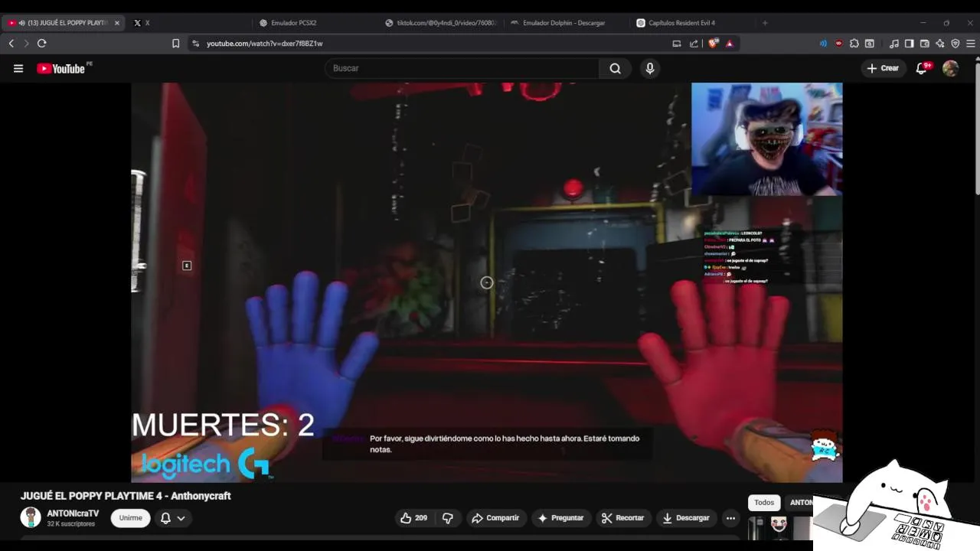Click the Unirme join button

pyautogui.click(x=131, y=518)
